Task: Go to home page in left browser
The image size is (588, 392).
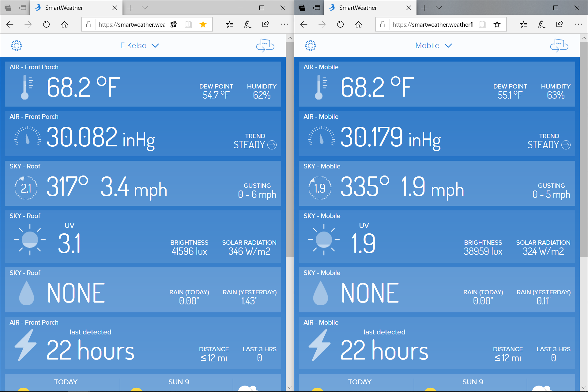Action: coord(65,24)
